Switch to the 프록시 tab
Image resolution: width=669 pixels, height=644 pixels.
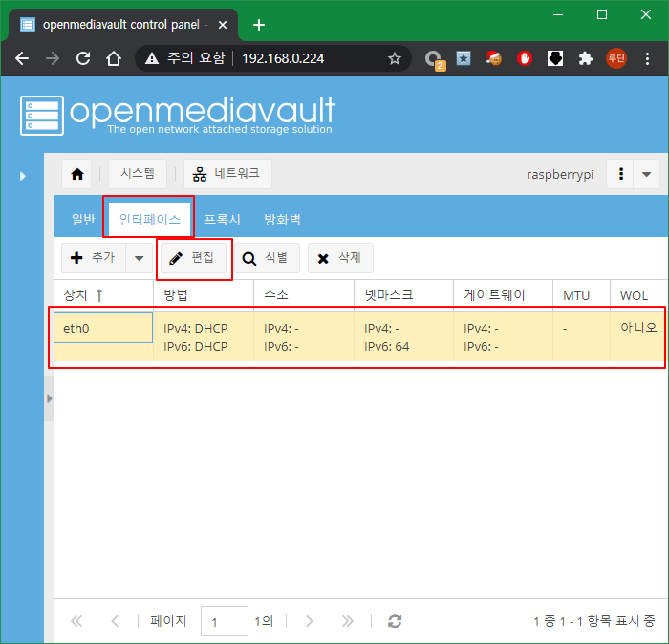tap(222, 219)
